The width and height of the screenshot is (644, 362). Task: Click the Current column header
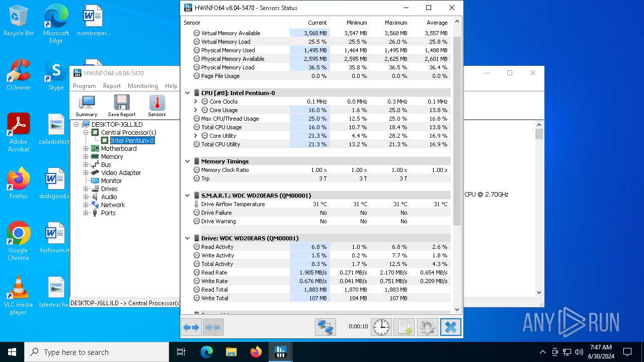tap(309, 23)
